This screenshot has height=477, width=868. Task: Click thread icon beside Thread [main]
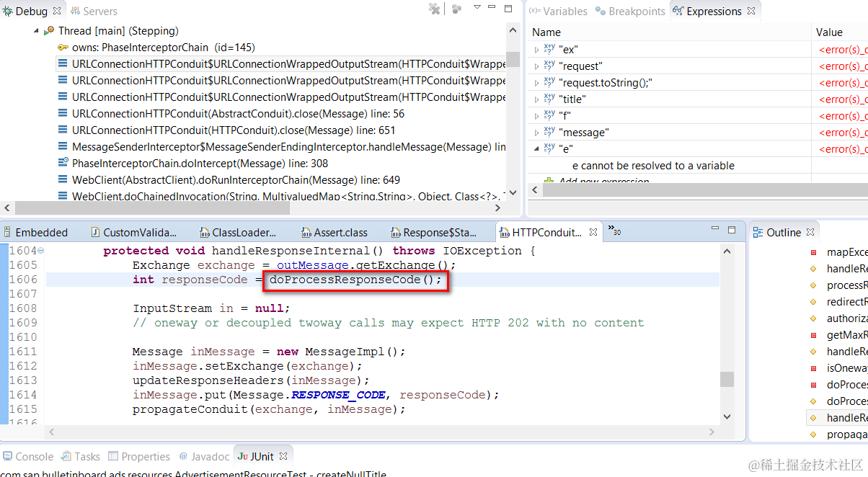coord(49,31)
